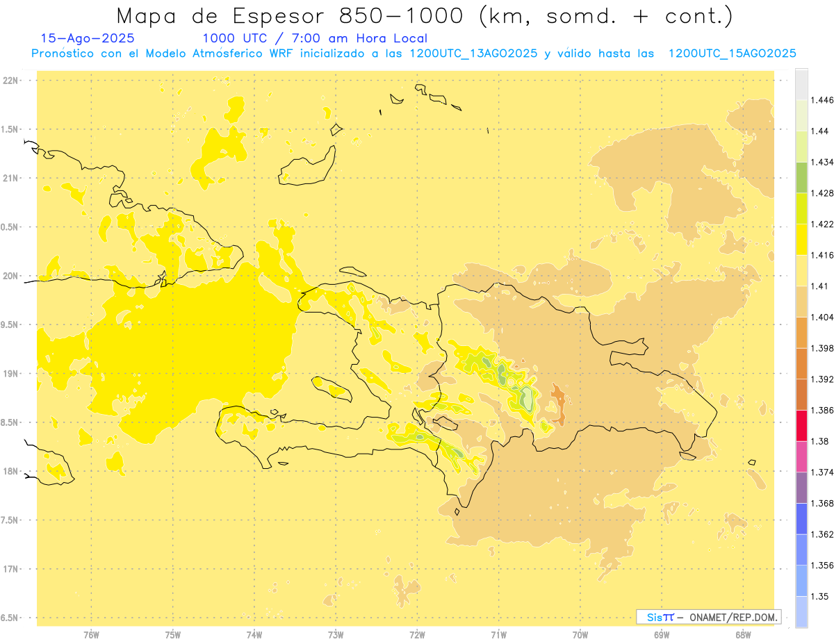Pick the orange swatch between 1.398 and 1.404

(x=801, y=332)
